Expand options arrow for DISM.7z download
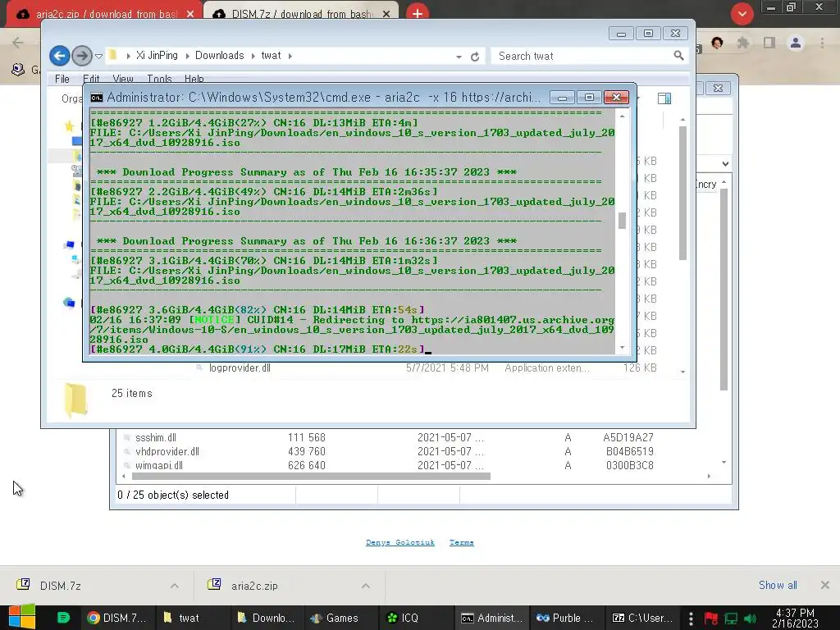The width and height of the screenshot is (840, 630). tap(175, 586)
